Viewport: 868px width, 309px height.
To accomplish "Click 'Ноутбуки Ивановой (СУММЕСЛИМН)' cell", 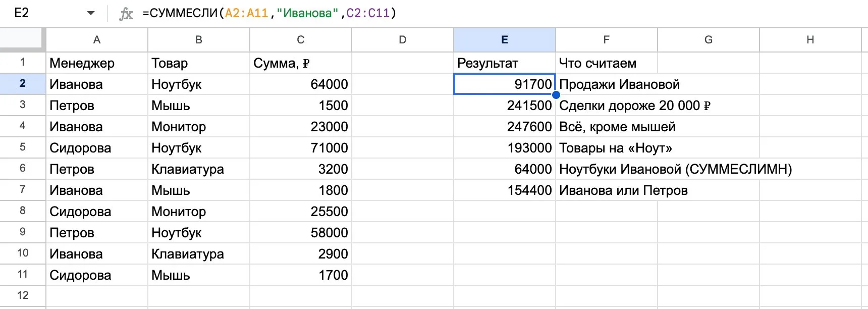I will tap(676, 169).
